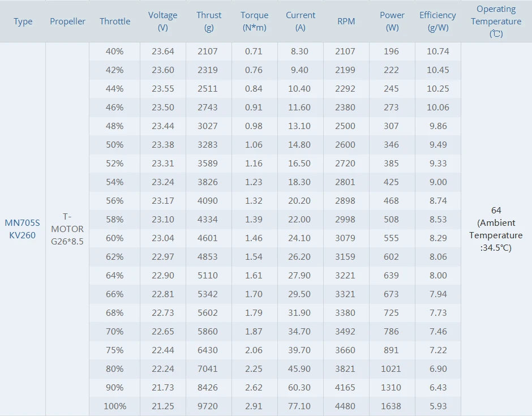This screenshot has height=416, width=532.
Task: Click the Efficiency (g/W) column header
Action: click(x=437, y=22)
